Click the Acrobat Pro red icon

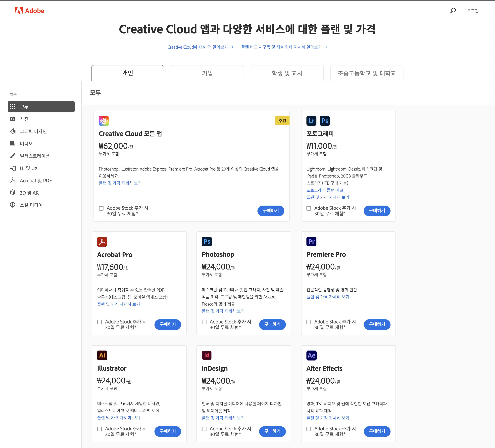pos(102,242)
